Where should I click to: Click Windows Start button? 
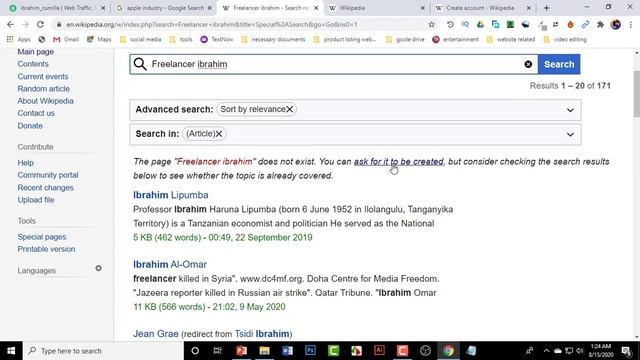[11, 351]
